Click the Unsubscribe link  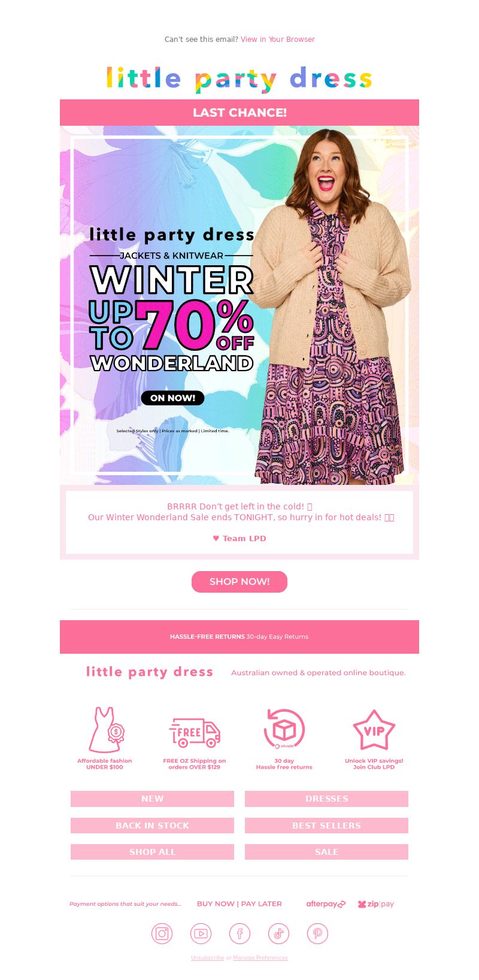click(x=208, y=958)
